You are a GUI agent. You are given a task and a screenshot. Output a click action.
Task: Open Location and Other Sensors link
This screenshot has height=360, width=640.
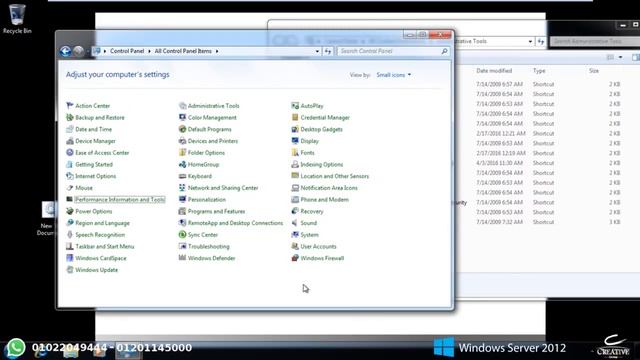[334, 176]
